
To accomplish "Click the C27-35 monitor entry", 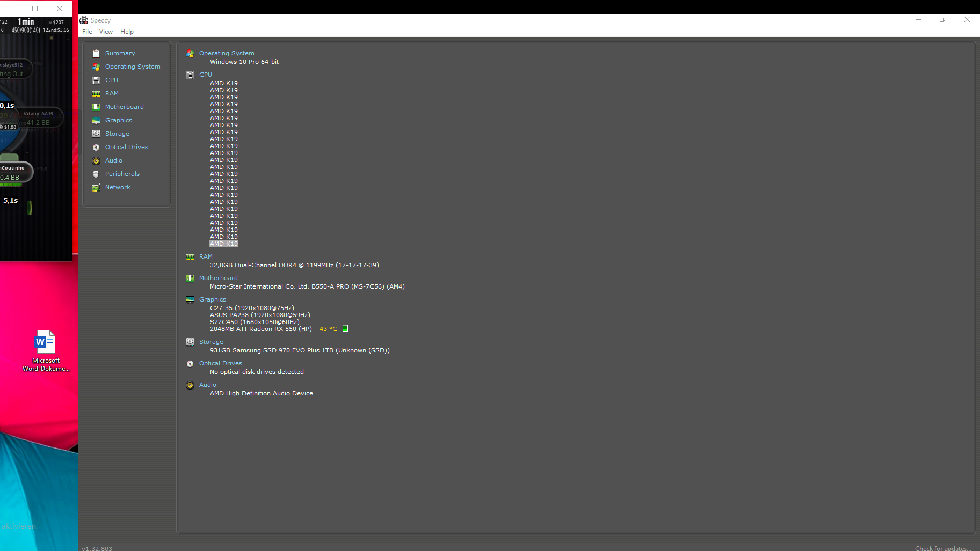I will click(252, 308).
